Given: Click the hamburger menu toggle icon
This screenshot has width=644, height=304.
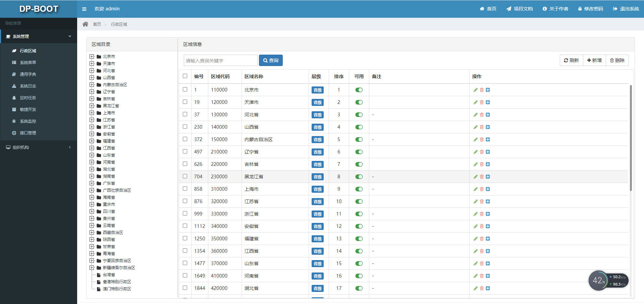Looking at the screenshot, I should (84, 9).
